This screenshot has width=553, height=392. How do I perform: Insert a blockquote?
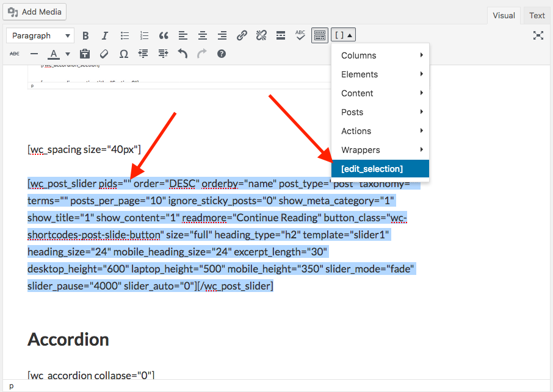163,35
